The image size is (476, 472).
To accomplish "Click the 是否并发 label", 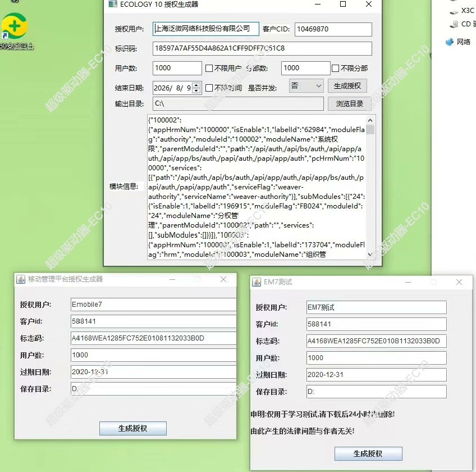I will click(262, 88).
